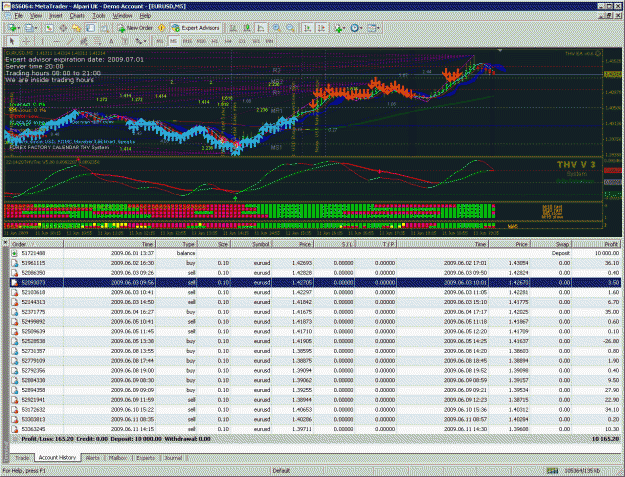Show the Navigator panel via toolbar icon
The height and width of the screenshot is (477, 625).
[x=76, y=28]
